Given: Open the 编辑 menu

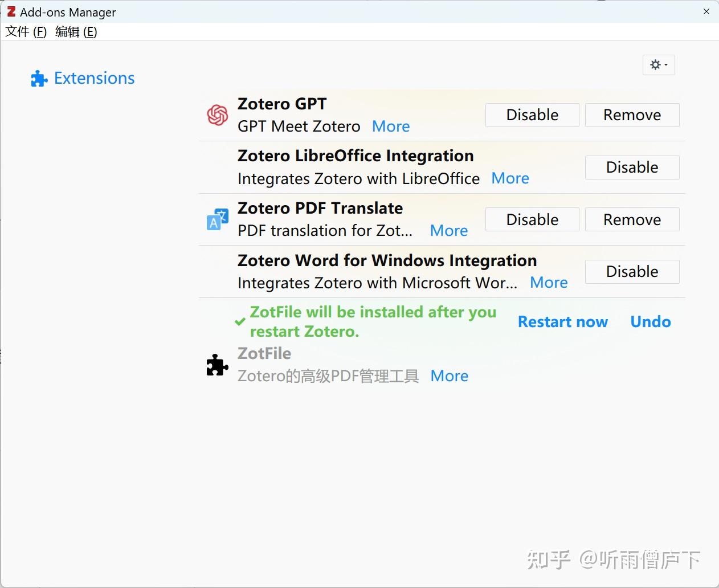Looking at the screenshot, I should click(76, 32).
